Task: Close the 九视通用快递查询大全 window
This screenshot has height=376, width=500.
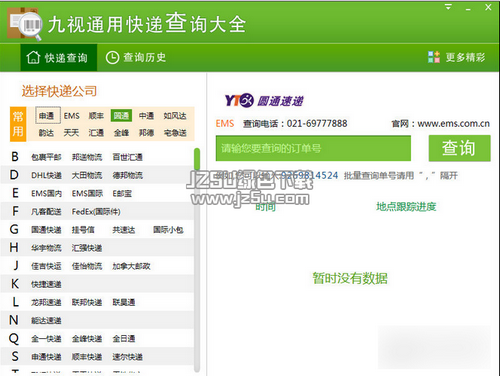Action: click(x=488, y=7)
